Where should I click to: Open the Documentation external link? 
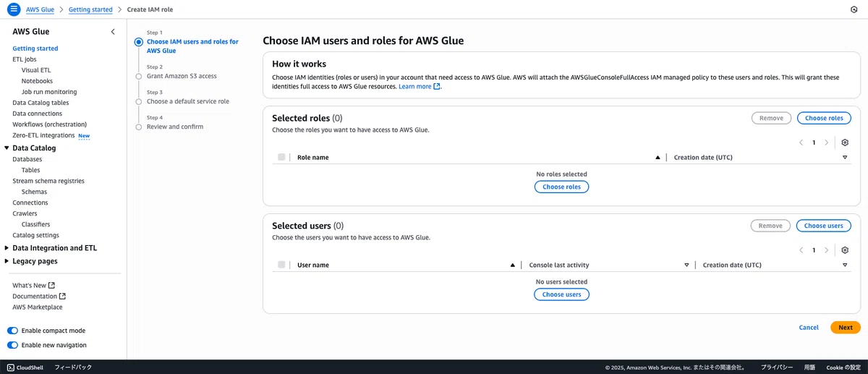coord(39,296)
